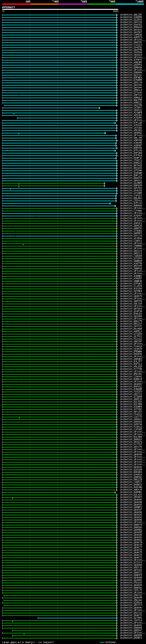Select the UniRef100_Q5MCL9 label

tap(131, 90)
